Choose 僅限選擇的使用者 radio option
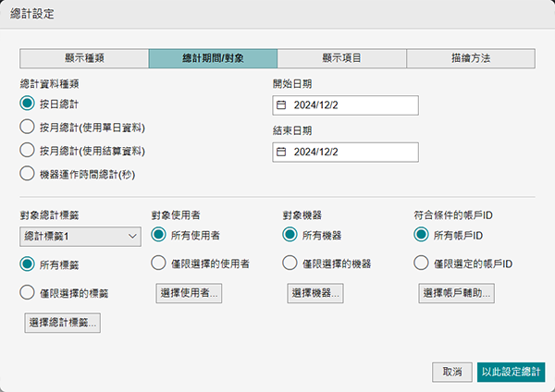The height and width of the screenshot is (392, 555). pyautogui.click(x=159, y=263)
